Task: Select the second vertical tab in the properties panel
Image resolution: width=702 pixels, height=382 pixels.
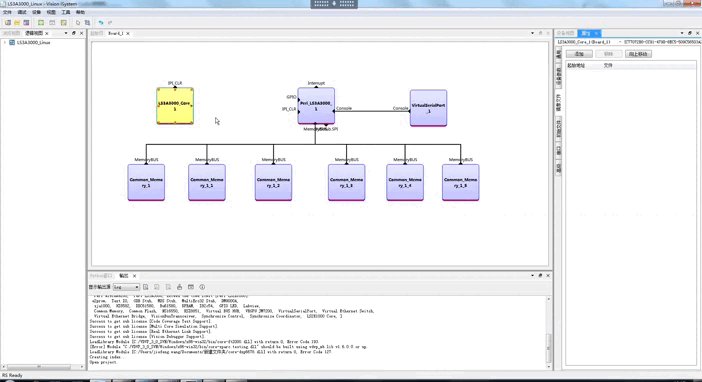Action: pos(559,77)
